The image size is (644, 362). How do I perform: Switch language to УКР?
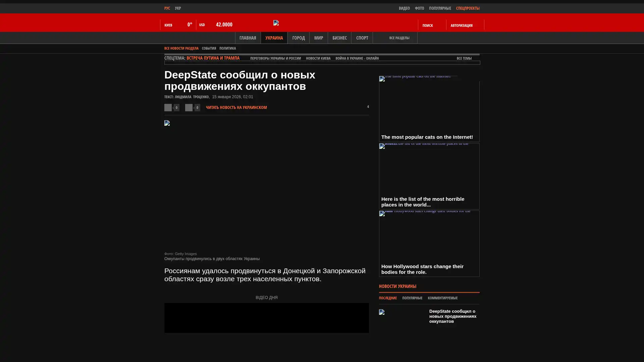pyautogui.click(x=178, y=8)
